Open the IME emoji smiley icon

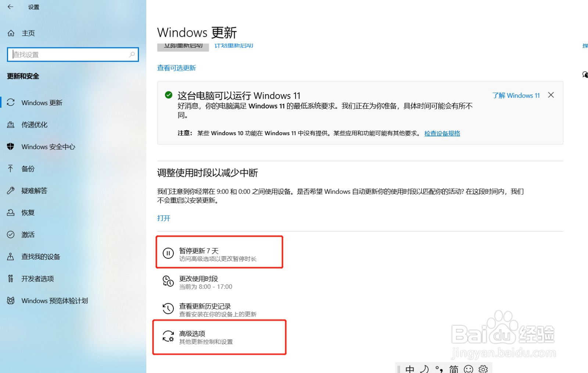click(x=469, y=369)
